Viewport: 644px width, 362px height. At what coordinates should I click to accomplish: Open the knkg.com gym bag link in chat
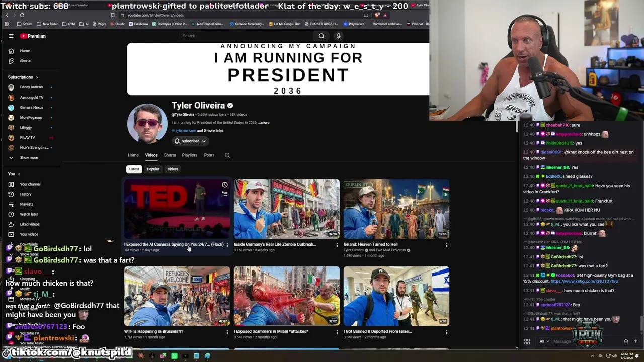pyautogui.click(x=584, y=281)
